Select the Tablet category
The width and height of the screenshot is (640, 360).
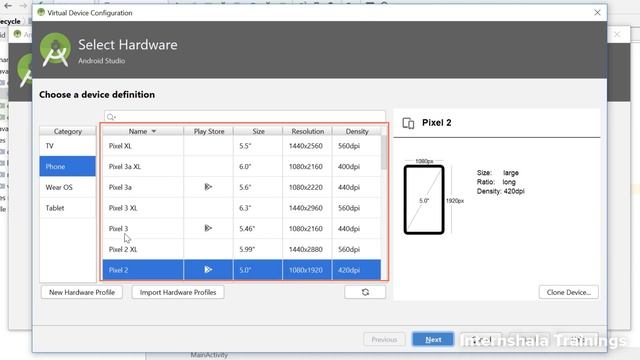pos(68,208)
